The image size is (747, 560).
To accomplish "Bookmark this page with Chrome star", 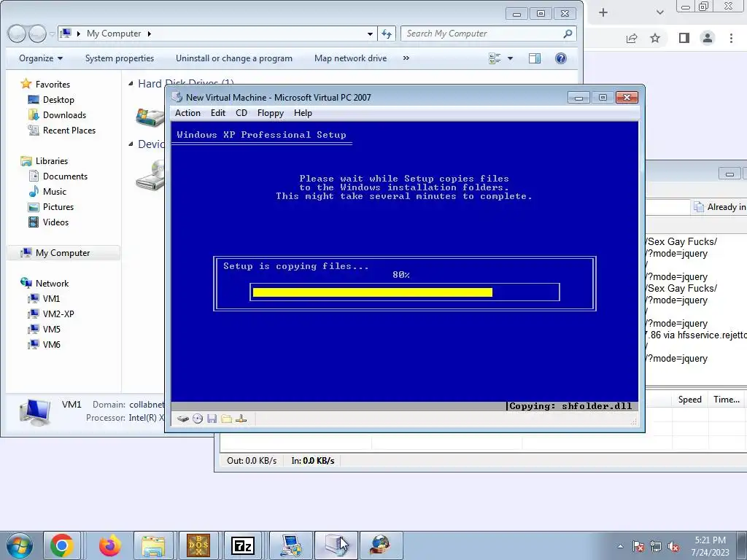I will [656, 38].
